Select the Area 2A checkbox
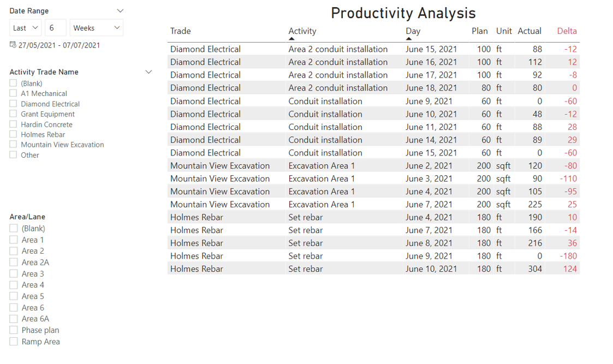Screen dimensions: 613x364 (x=13, y=262)
